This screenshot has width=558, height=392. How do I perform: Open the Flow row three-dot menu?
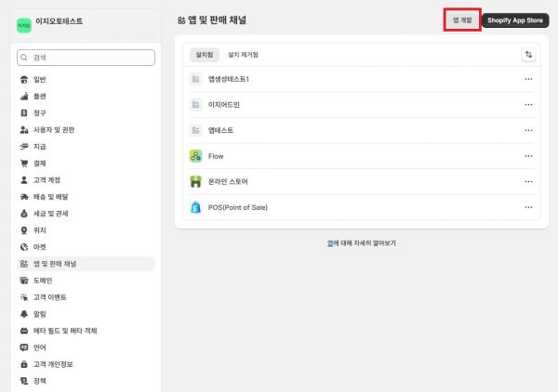tap(528, 156)
